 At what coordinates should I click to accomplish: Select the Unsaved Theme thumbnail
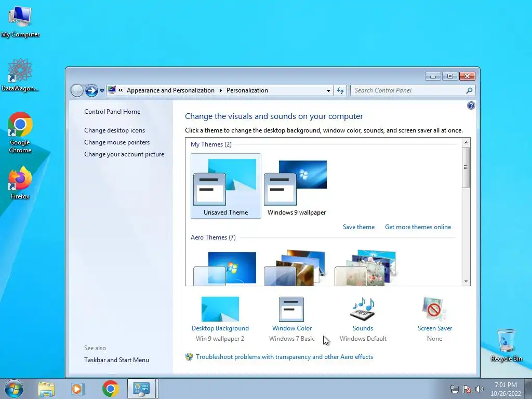pos(226,186)
